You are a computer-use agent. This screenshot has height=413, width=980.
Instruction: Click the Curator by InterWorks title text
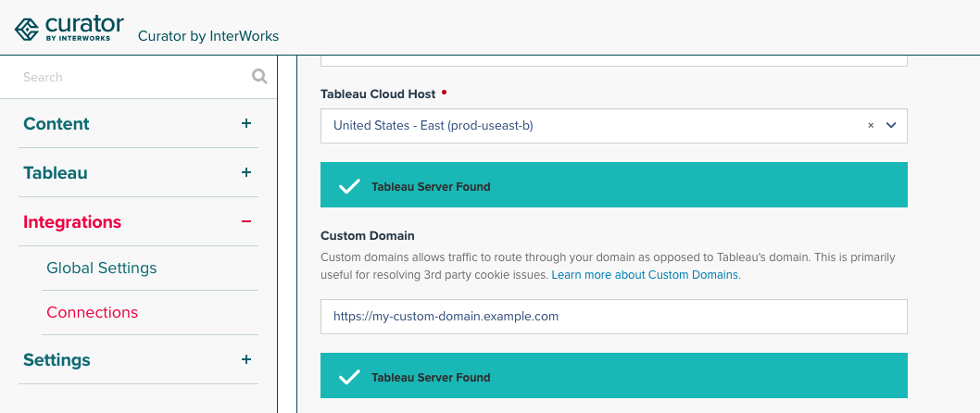pyautogui.click(x=208, y=36)
